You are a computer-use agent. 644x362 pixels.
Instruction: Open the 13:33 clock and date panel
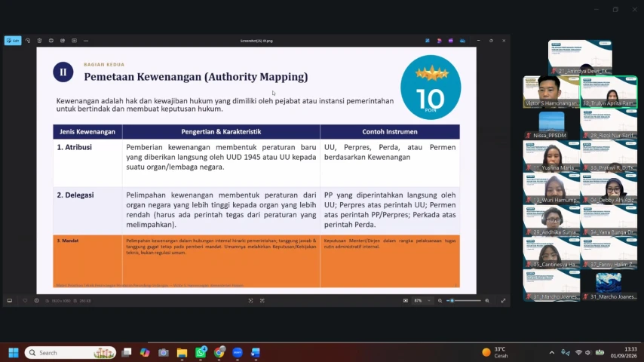click(x=624, y=352)
